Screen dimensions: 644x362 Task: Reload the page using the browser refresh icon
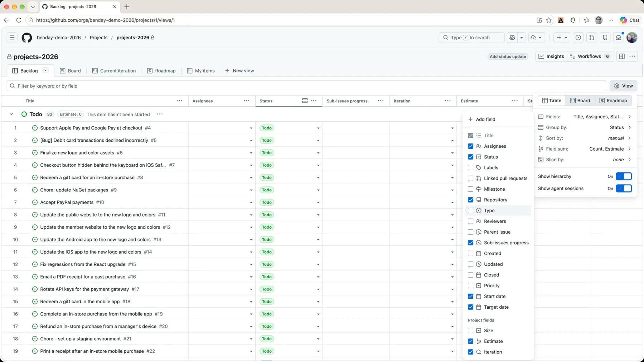click(19, 20)
